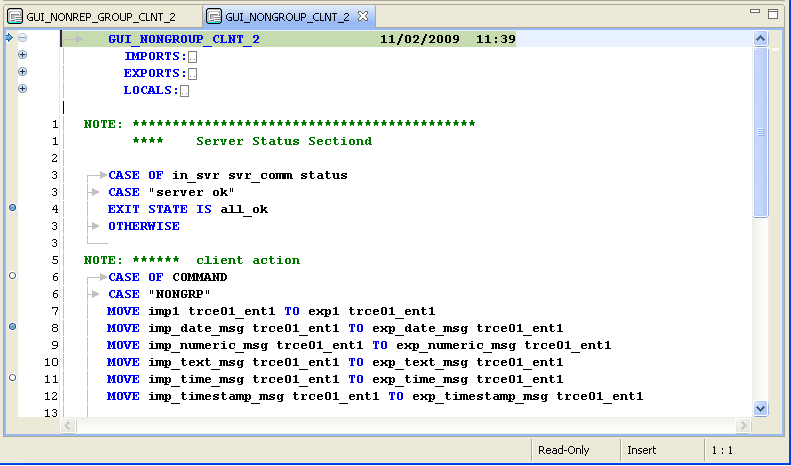The image size is (791, 466).
Task: Select the MOVE imp_time_msg statement
Action: point(335,379)
